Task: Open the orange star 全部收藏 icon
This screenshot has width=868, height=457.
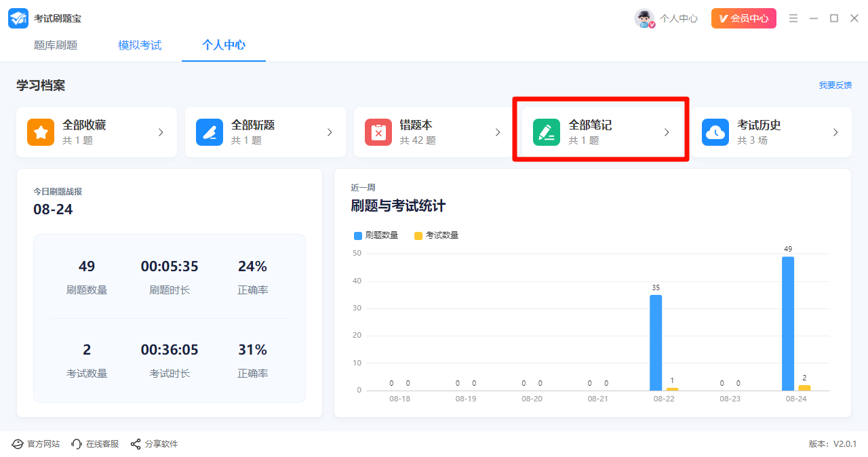Action: (41, 132)
